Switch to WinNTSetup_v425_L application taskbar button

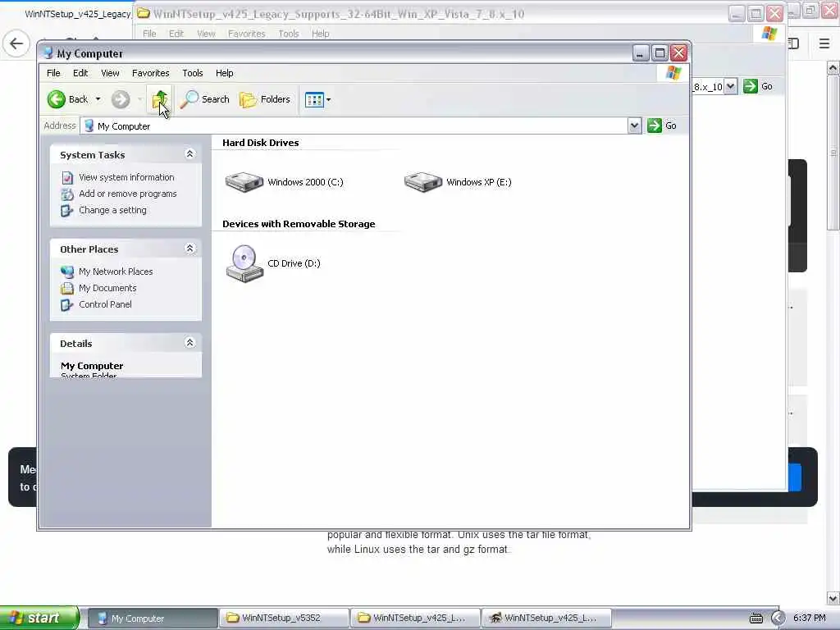547,619
